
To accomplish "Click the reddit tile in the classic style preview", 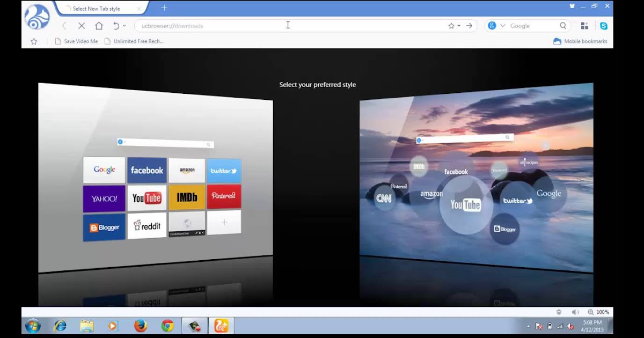I will click(x=147, y=226).
